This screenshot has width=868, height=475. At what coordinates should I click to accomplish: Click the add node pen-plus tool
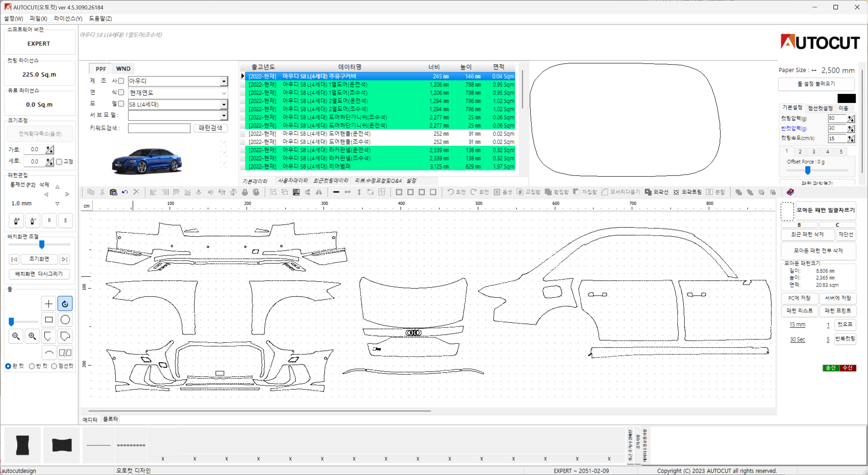16,221
